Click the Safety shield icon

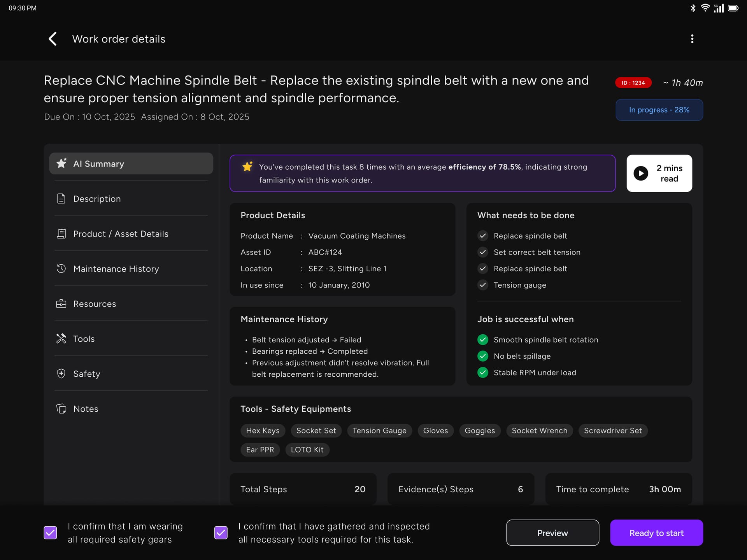pos(61,374)
